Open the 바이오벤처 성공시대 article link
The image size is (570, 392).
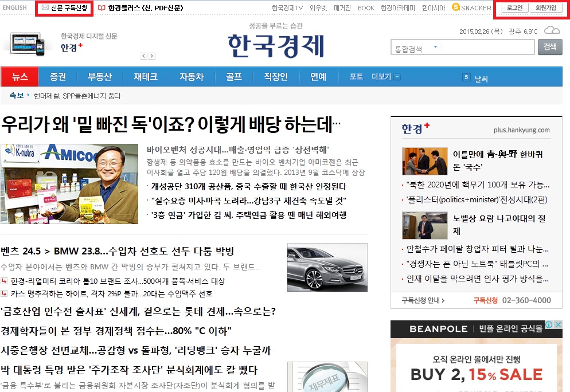tap(238, 150)
